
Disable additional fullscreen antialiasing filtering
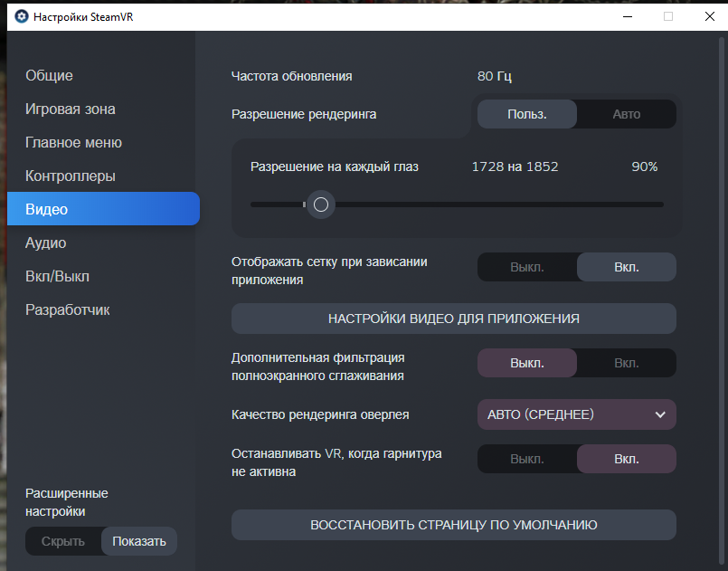[x=527, y=363]
